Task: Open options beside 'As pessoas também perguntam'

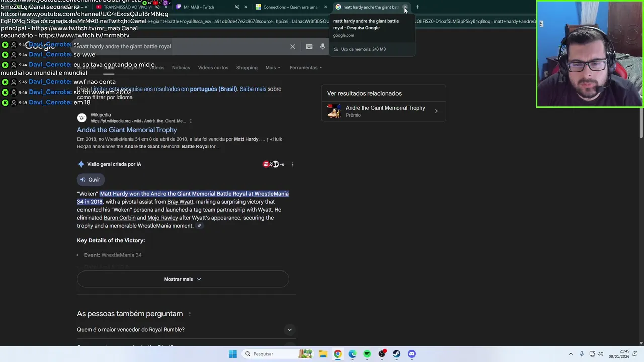Action: coord(190,314)
